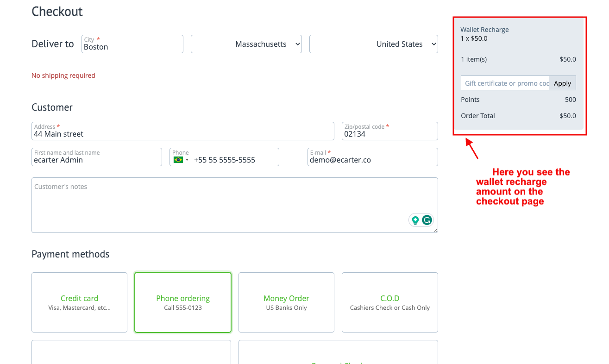
Task: Click the First name and last name field
Action: point(96,160)
